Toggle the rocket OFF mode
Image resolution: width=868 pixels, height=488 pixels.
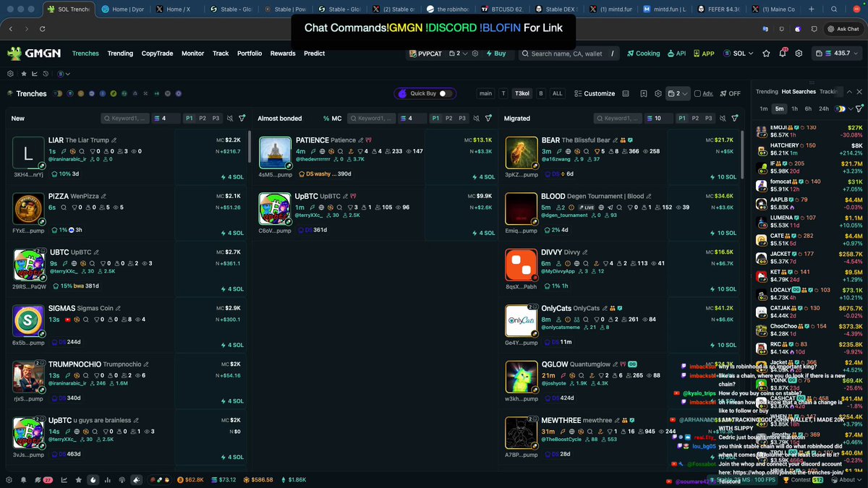[x=729, y=93]
